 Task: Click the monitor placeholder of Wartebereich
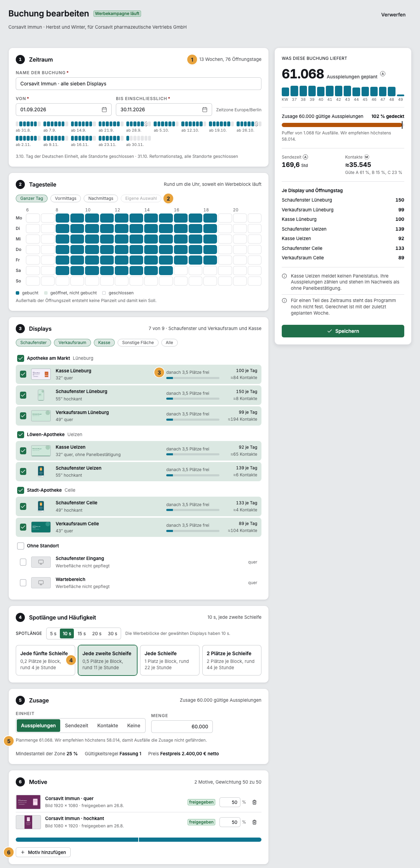[41, 583]
